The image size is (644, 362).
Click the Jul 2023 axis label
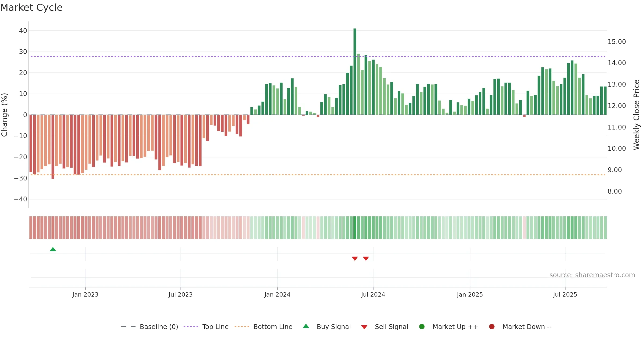click(x=181, y=295)
